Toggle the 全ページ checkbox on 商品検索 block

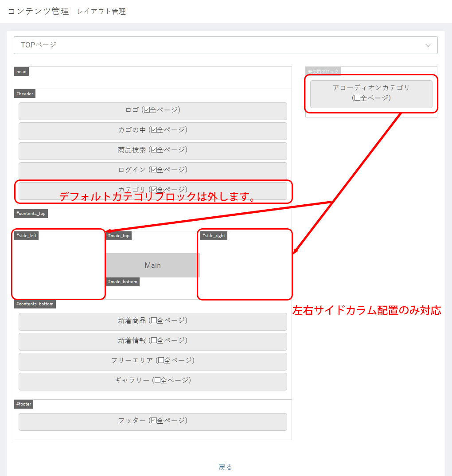click(154, 150)
